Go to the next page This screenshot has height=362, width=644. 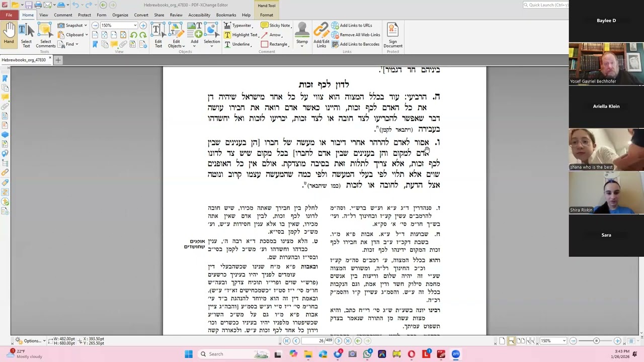click(339, 341)
